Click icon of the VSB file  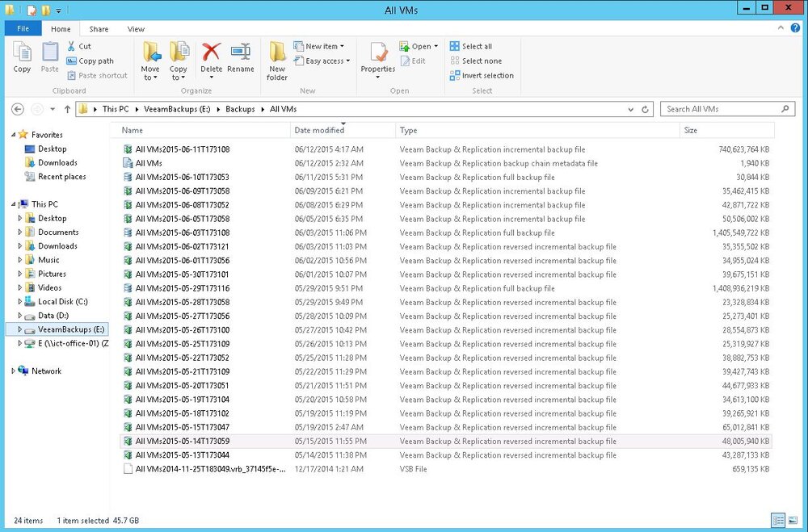click(128, 469)
